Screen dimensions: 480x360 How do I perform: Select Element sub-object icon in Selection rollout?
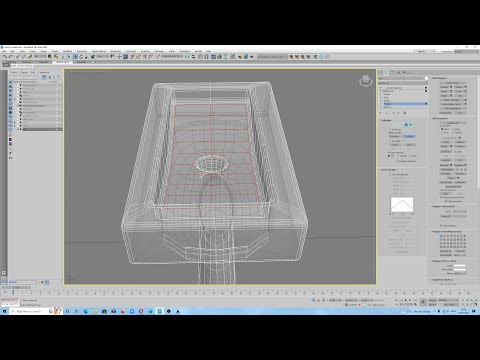coord(410,125)
